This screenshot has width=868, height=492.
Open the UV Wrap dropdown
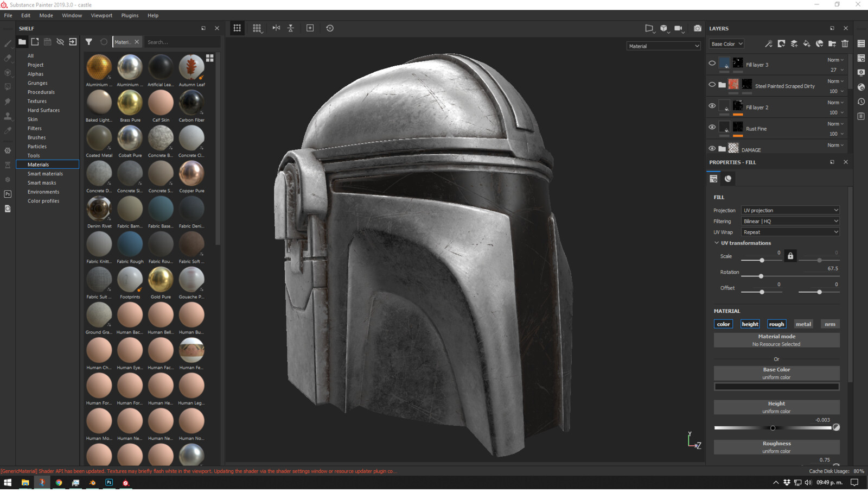[790, 232]
